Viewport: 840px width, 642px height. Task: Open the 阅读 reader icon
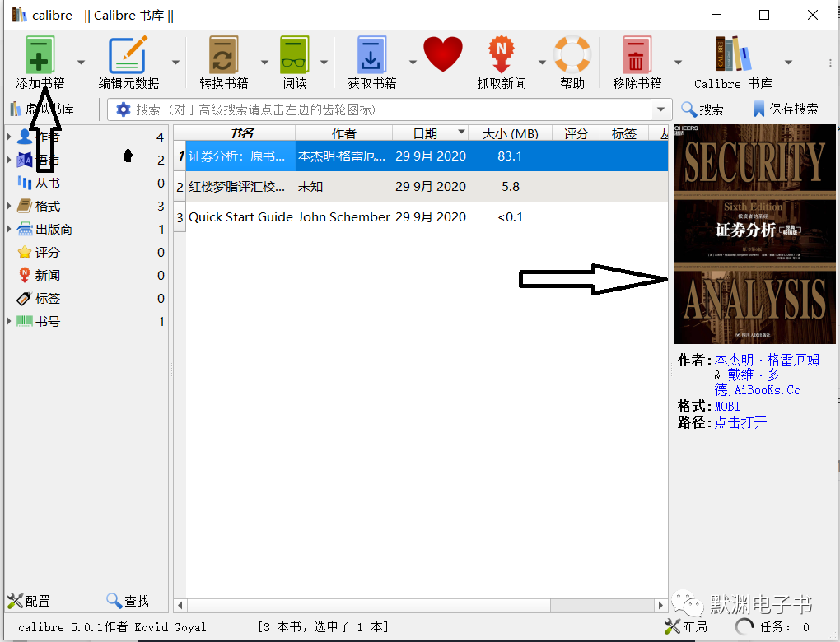click(295, 54)
